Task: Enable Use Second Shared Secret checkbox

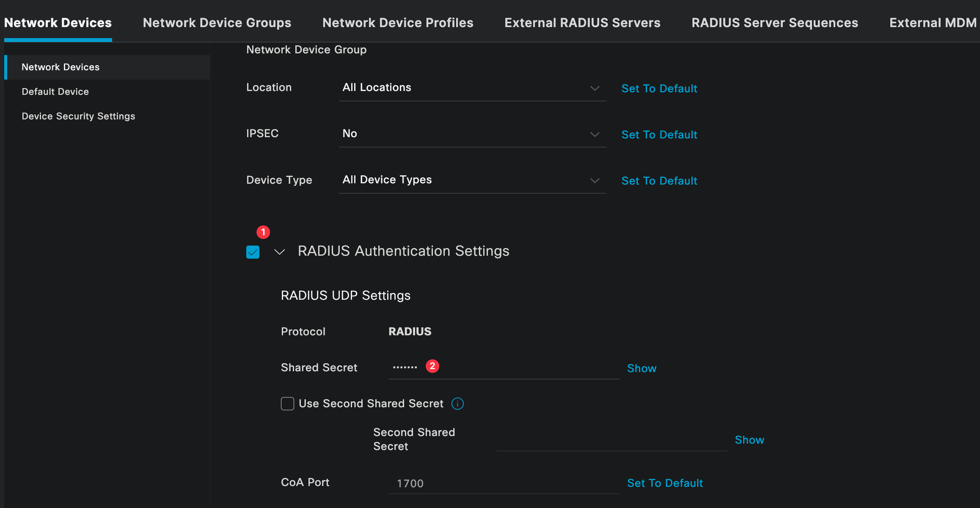Action: coord(287,404)
